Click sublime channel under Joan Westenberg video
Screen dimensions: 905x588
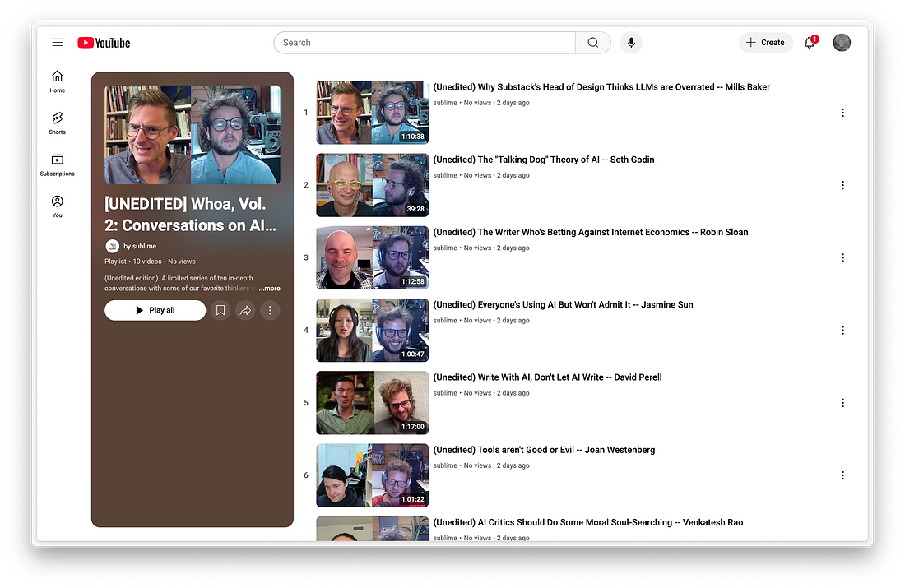tap(445, 465)
